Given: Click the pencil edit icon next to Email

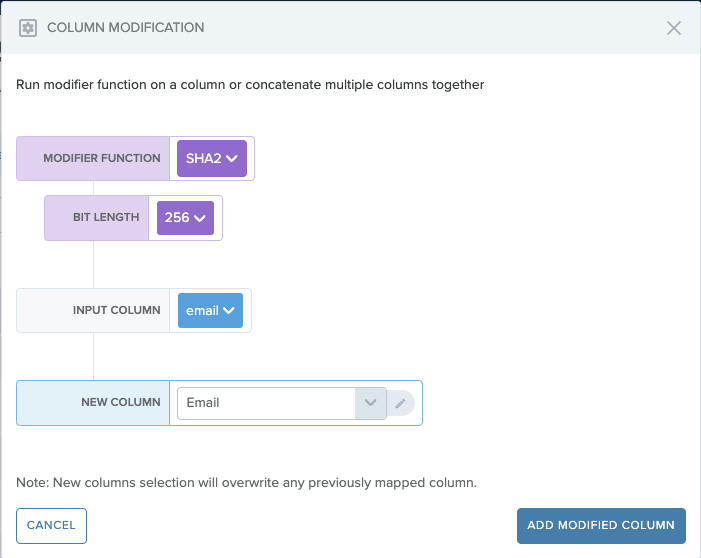Looking at the screenshot, I should 400,403.
